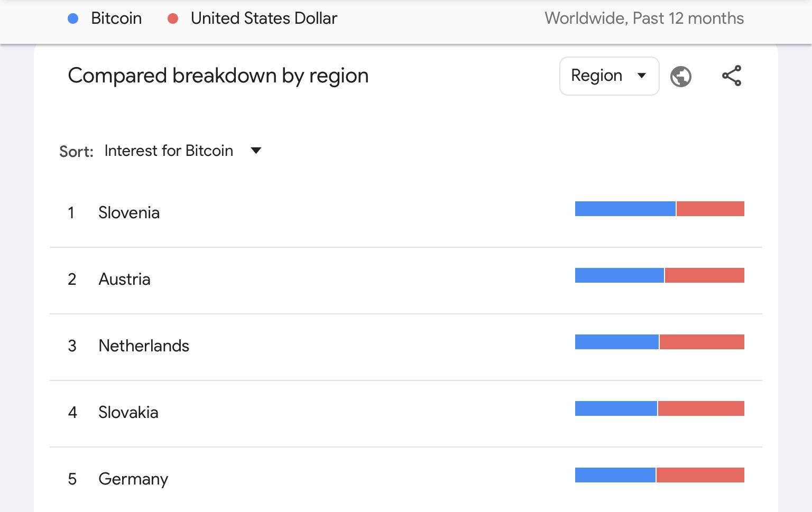Click the Bitcoin comparison bar for Slovenia
The width and height of the screenshot is (812, 512).
(625, 209)
